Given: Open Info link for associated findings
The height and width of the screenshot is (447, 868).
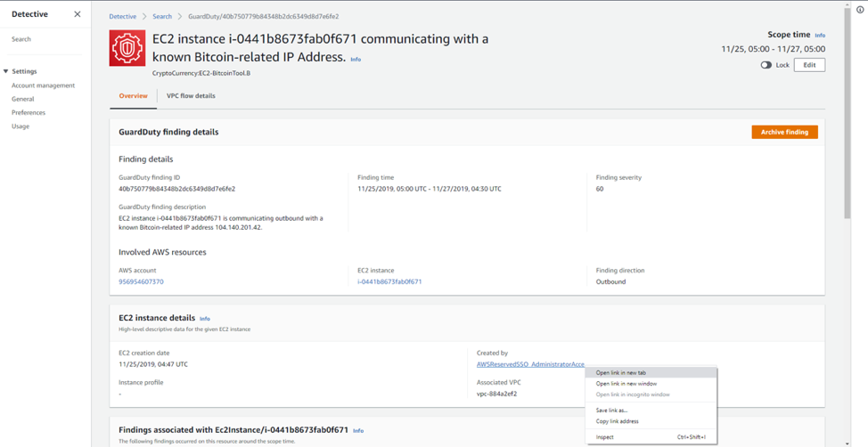Looking at the screenshot, I should click(x=358, y=430).
